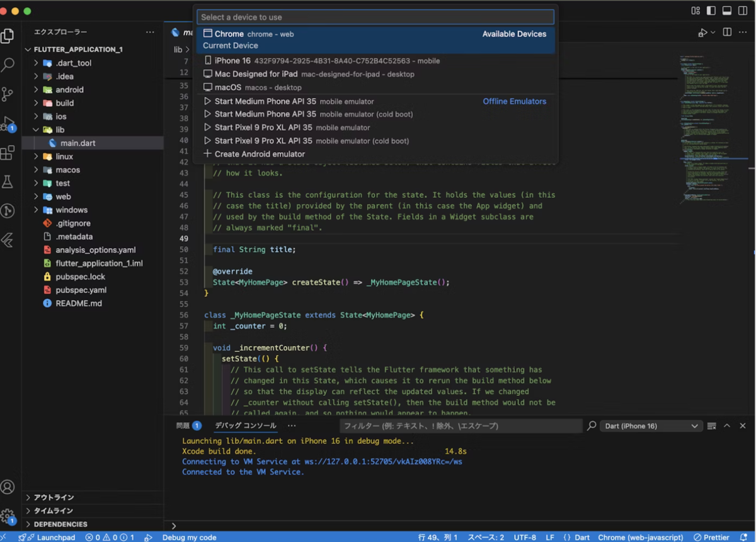The height and width of the screenshot is (542, 756).
Task: Open the run options dropdown arrow
Action: (713, 32)
